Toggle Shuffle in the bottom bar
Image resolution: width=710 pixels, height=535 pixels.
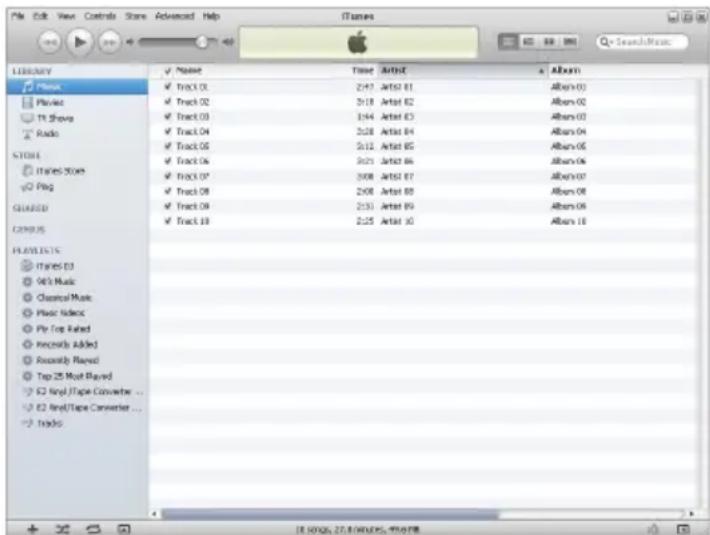(63, 529)
